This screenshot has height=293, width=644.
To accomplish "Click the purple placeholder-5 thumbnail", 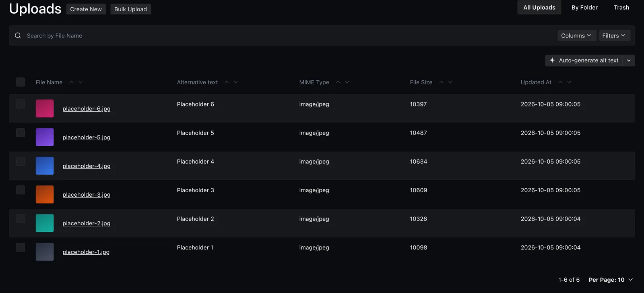I will coord(45,137).
